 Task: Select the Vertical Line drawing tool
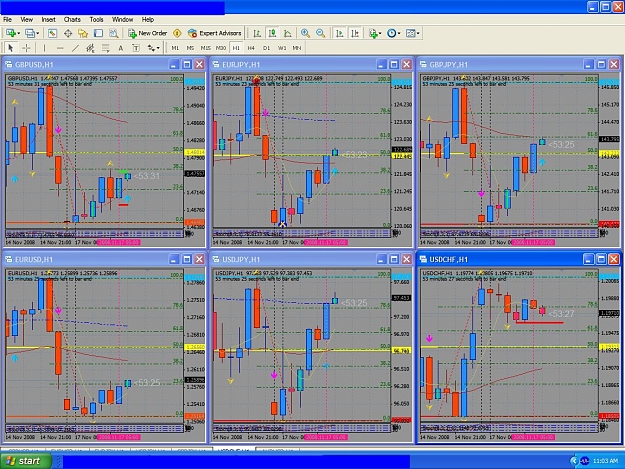44,48
